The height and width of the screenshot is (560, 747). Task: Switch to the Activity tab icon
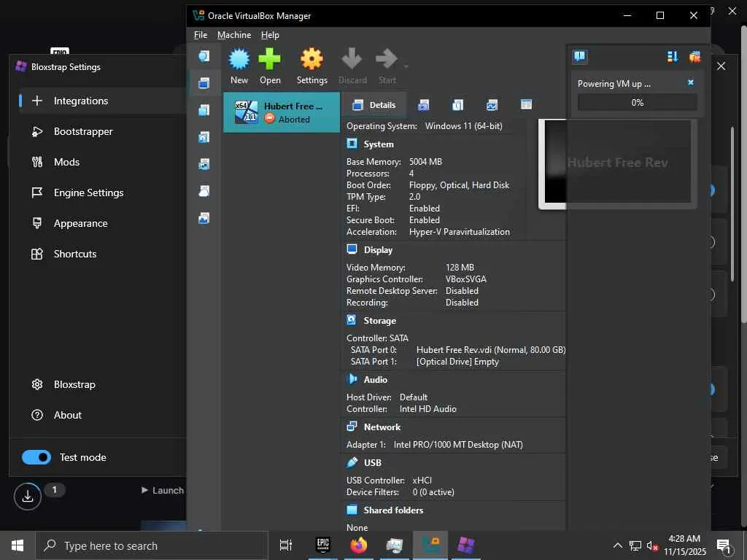[x=492, y=105]
